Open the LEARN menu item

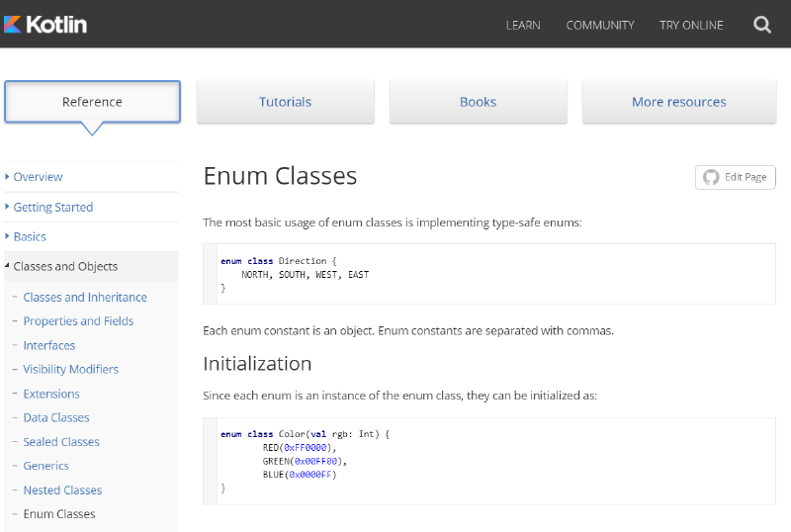coord(523,25)
